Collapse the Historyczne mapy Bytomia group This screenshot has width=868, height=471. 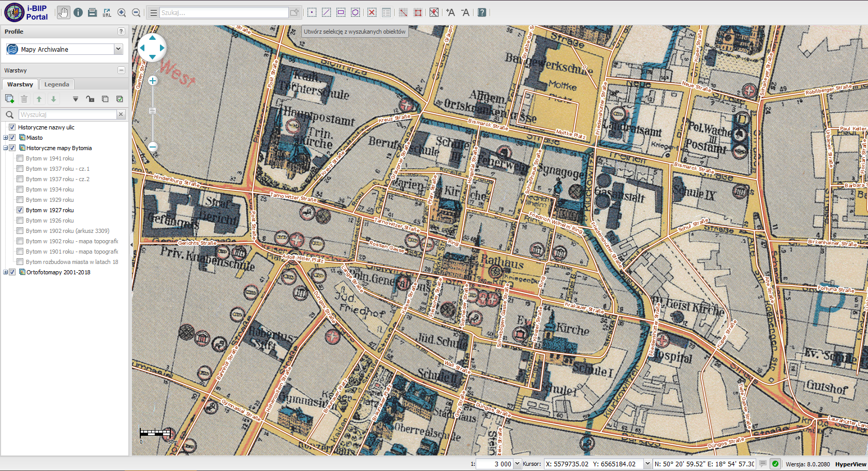coord(6,148)
